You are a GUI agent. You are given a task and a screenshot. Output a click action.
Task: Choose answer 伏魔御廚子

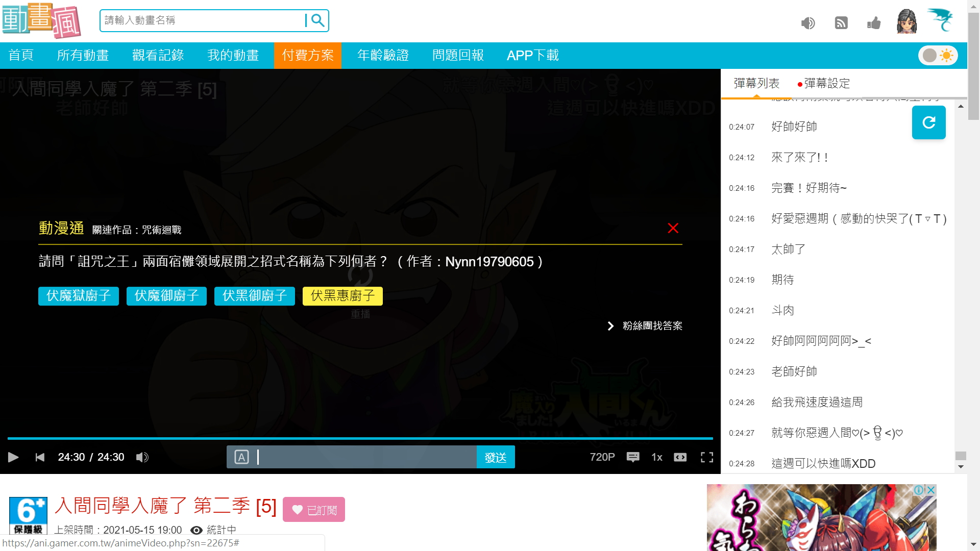point(166,296)
